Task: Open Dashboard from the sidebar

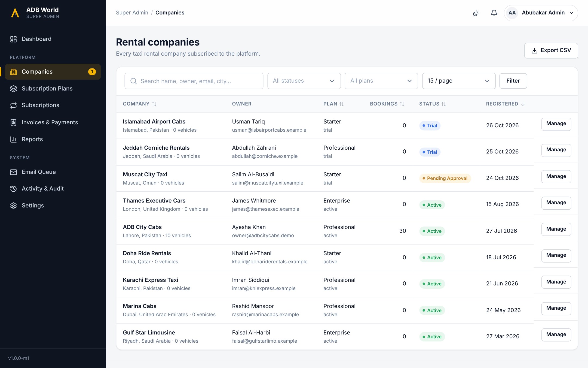Action: click(53, 39)
